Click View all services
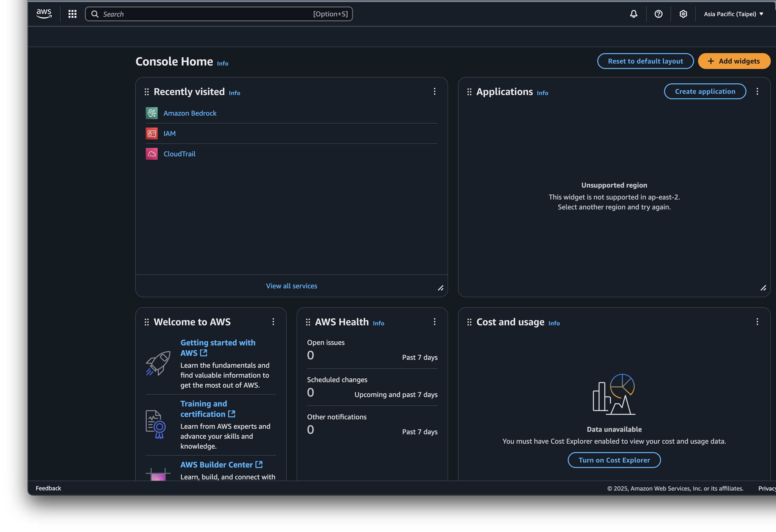 click(291, 286)
